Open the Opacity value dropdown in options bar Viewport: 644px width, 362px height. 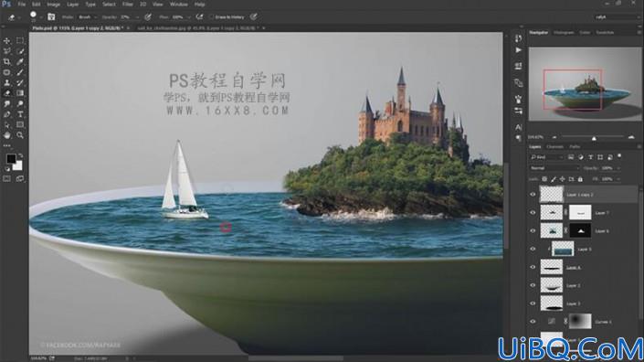click(137, 17)
